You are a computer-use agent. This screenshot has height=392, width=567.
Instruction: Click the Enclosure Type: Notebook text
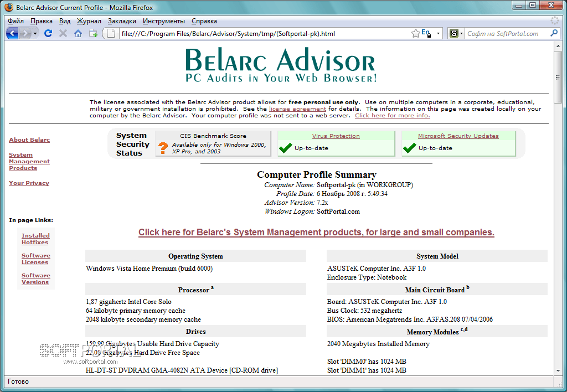click(x=367, y=277)
